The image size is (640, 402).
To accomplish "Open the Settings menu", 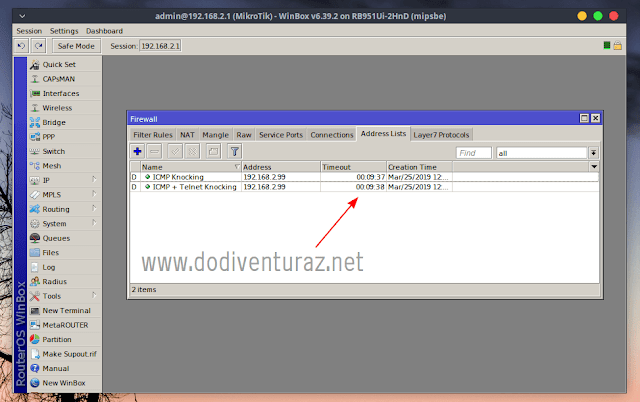I will click(x=64, y=31).
